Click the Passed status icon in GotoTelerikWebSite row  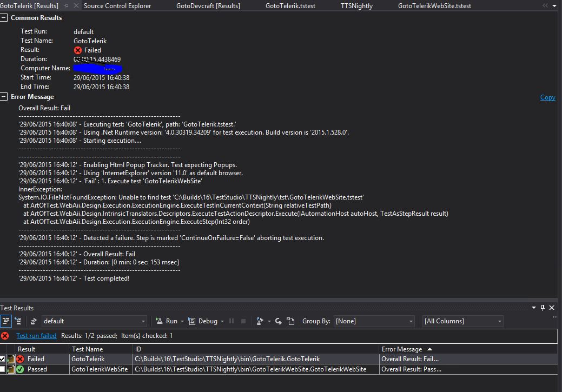[21, 369]
